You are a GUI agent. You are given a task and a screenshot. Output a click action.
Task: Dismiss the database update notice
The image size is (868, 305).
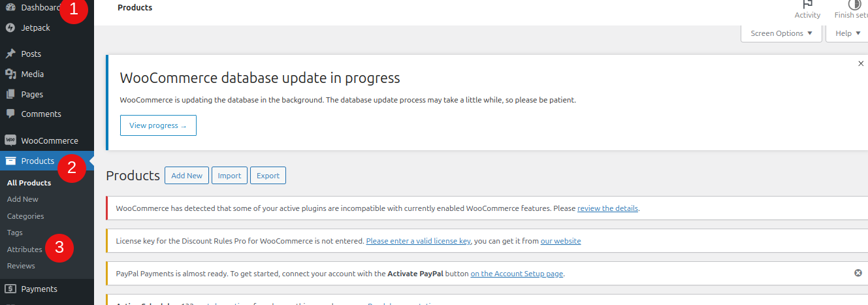(x=861, y=63)
